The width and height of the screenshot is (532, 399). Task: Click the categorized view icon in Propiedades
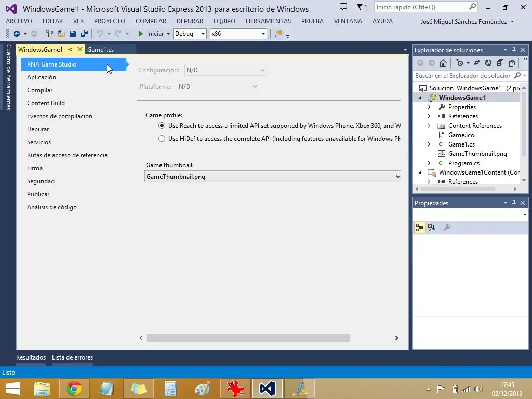420,228
